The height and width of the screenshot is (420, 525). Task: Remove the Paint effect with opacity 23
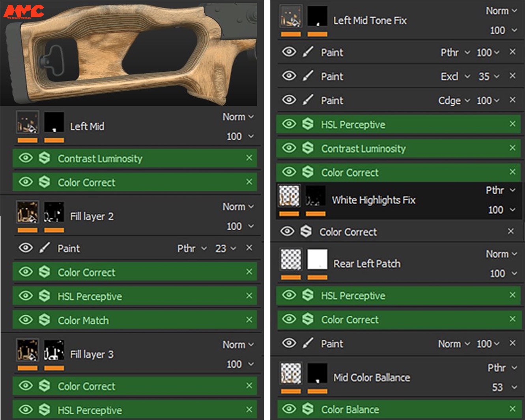(x=249, y=248)
